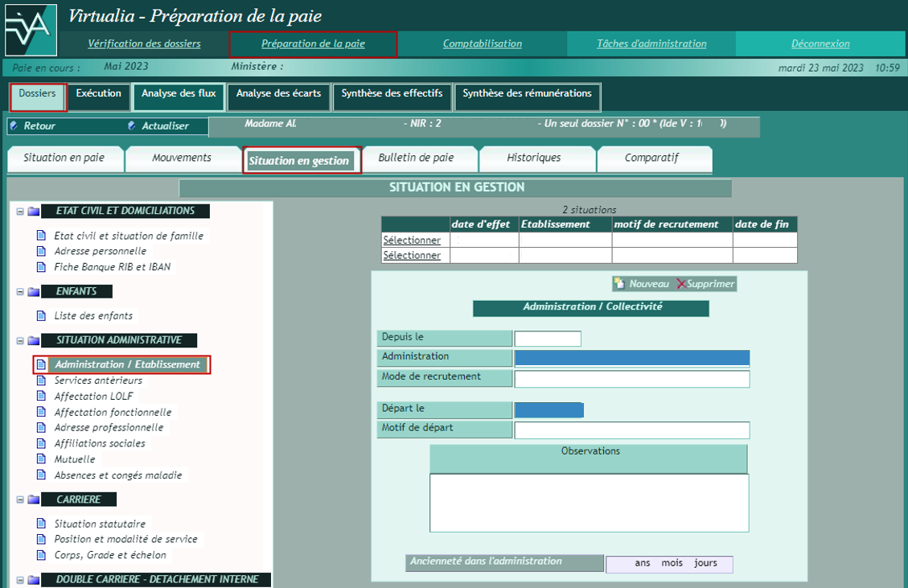
Task: Click document icon beside Mutuelle
Action: (42, 459)
